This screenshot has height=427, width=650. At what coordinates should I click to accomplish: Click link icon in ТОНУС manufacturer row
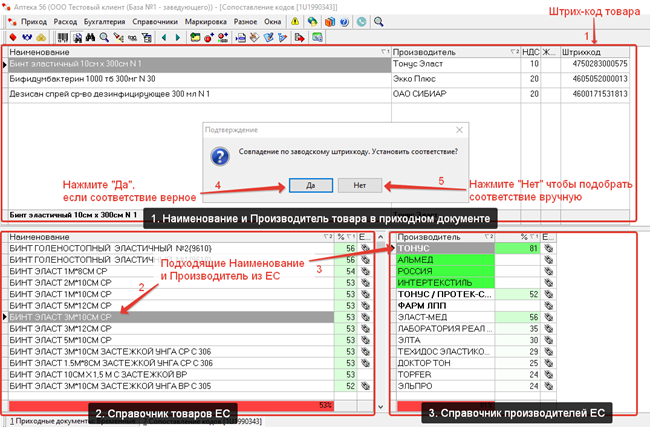(548, 248)
